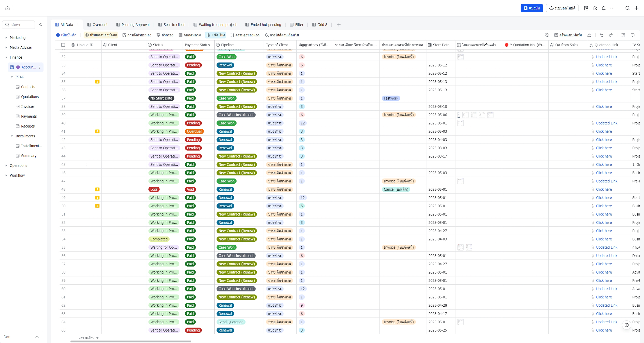The image size is (644, 343).
Task: Click the purple dot on Accoun... table
Action: click(18, 67)
